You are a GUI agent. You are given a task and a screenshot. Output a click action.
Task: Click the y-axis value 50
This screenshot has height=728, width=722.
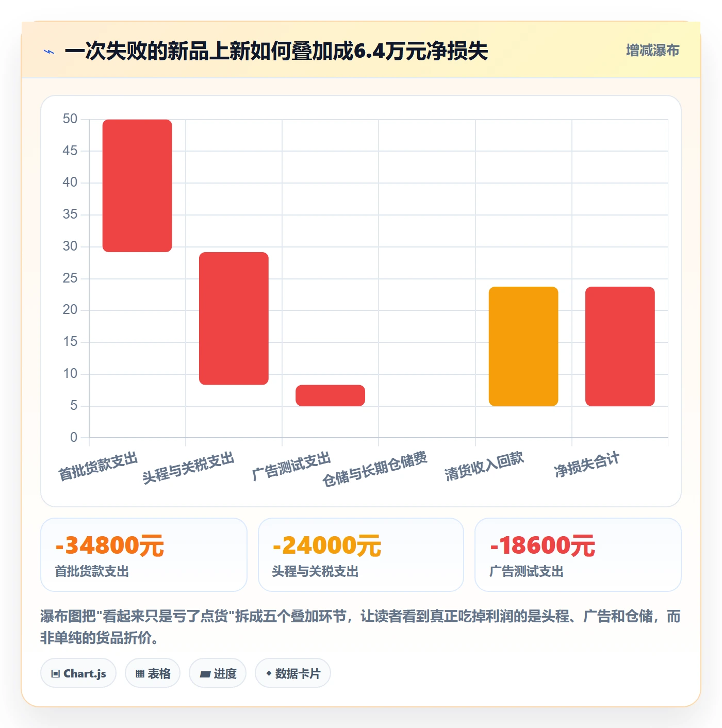coord(70,119)
